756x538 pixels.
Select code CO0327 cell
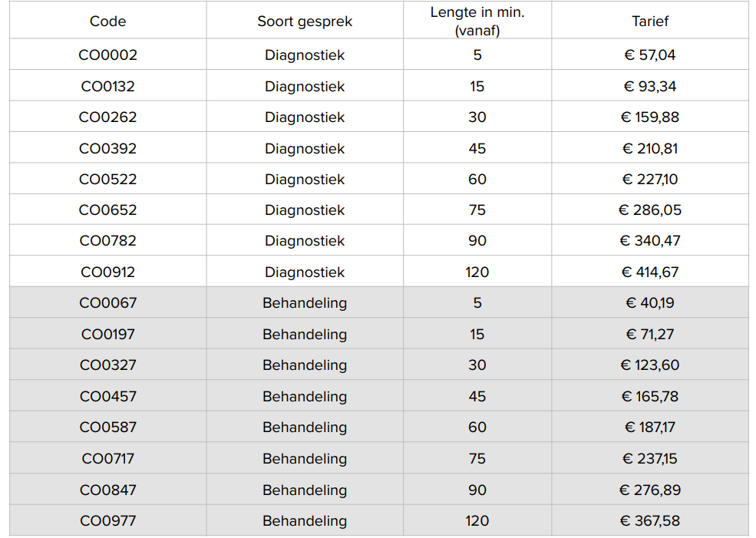[107, 365]
